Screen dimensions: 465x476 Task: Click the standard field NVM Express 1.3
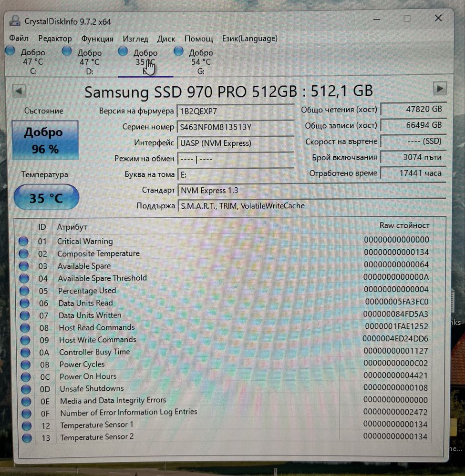pyautogui.click(x=311, y=190)
